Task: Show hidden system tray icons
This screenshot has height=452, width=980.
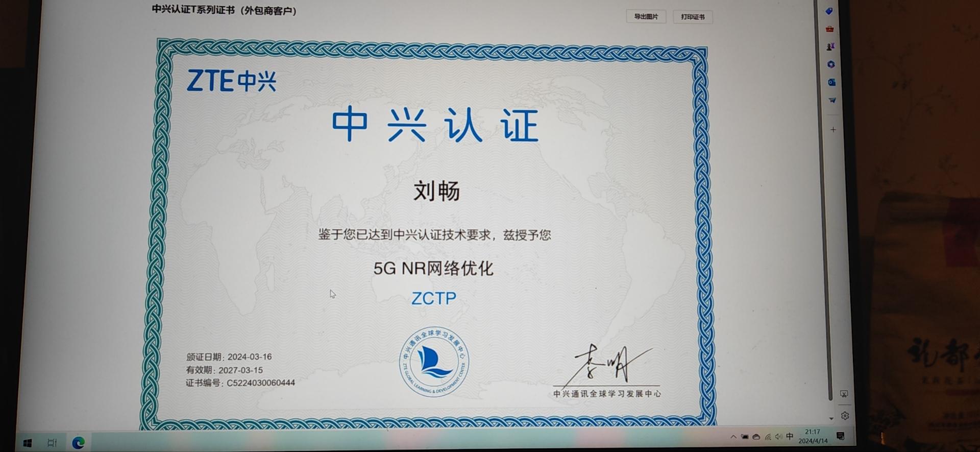Action: coord(733,437)
